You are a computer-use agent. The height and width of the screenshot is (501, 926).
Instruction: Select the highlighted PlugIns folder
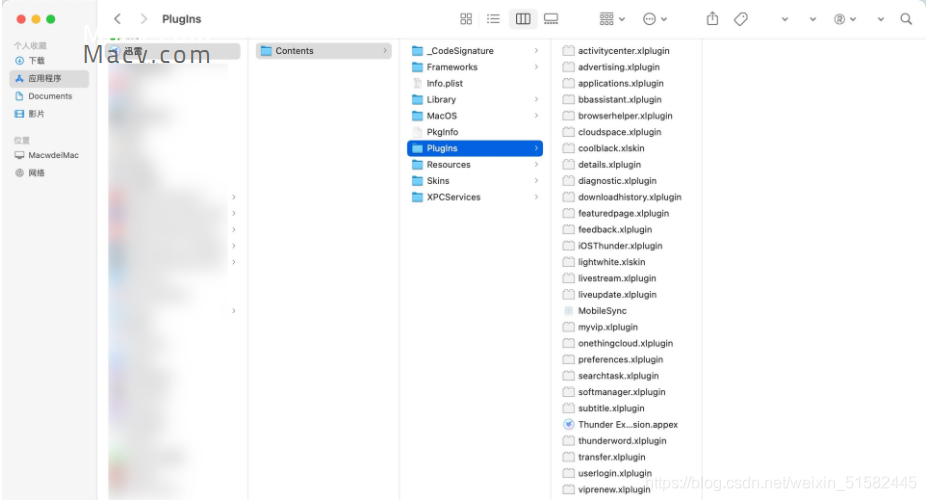475,148
